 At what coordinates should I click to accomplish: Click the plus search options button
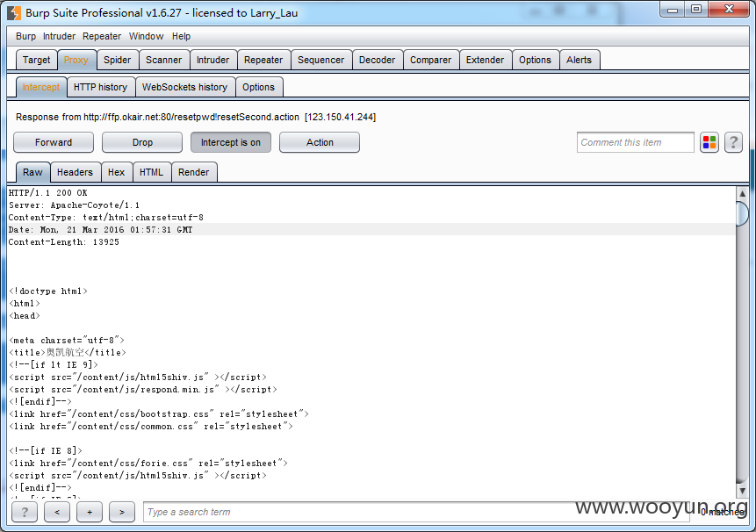(90, 512)
